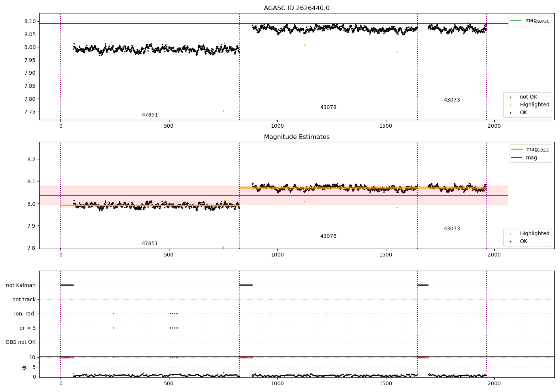Select 'Highlighted' in the Magnitude Estimates legend
Screen dimensions: 560x392
pos(534,234)
